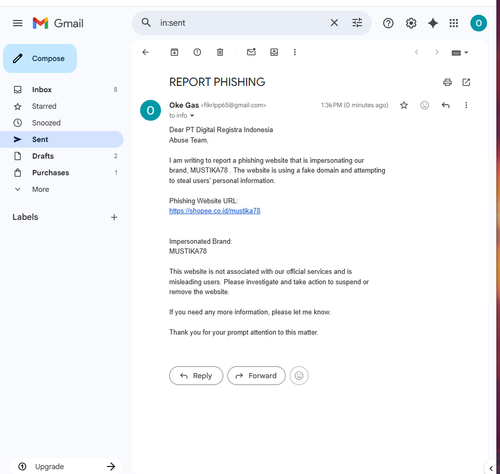
Task: Click the Reply button below the email
Action: 196,376
